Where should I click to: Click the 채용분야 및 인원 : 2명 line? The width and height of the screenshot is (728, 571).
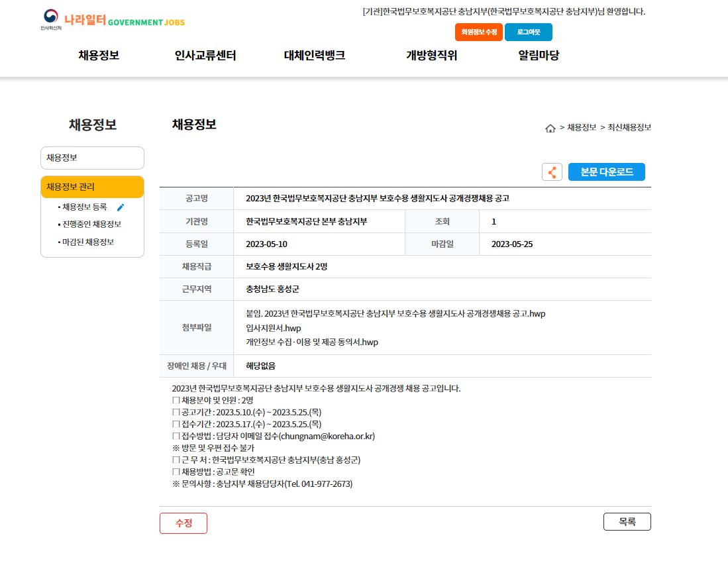[213, 400]
